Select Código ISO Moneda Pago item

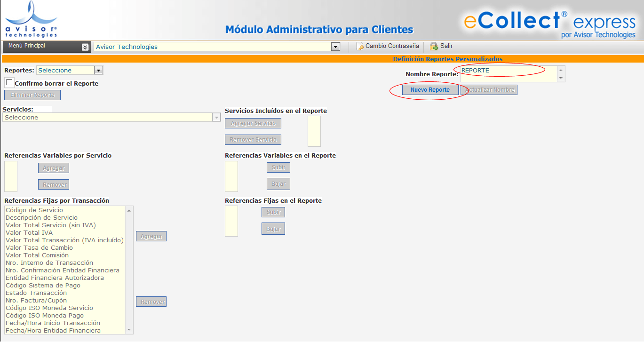65,316
